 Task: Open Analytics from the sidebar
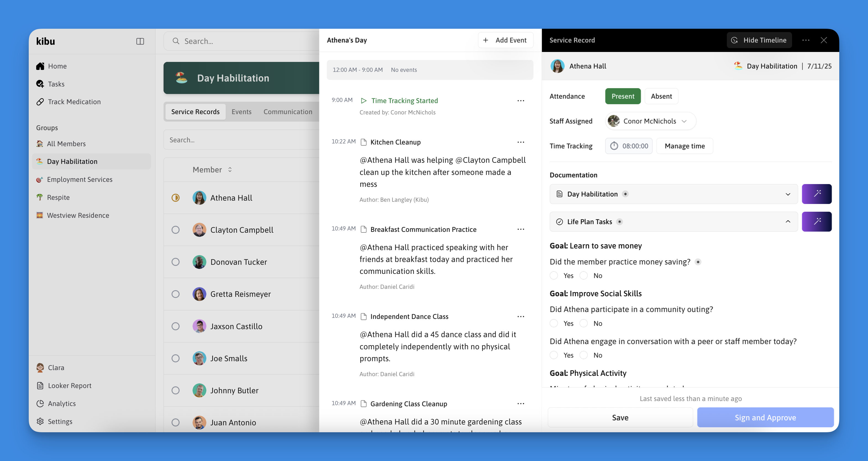[61, 403]
